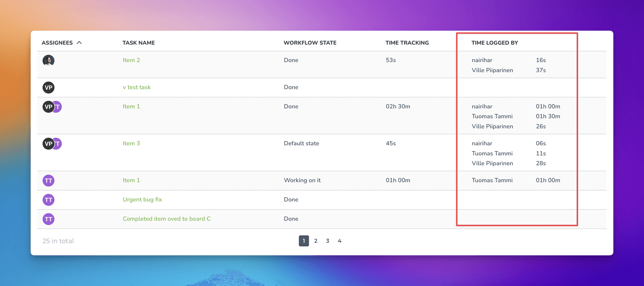Screen dimensions: 644x286
Task: Click the VP avatar for v test task
Action: 48,87
